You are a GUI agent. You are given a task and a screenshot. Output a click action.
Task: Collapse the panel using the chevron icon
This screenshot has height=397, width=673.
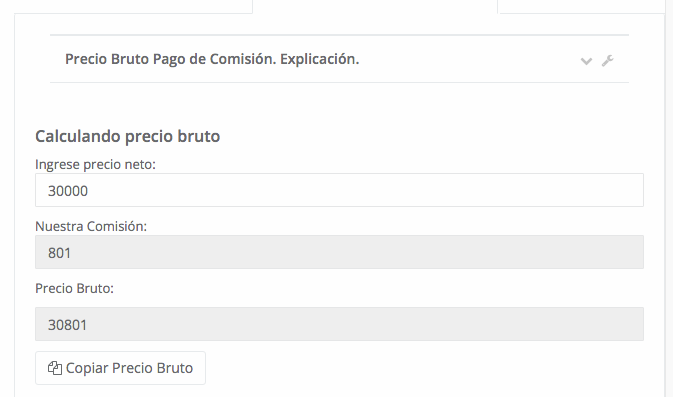point(586,61)
